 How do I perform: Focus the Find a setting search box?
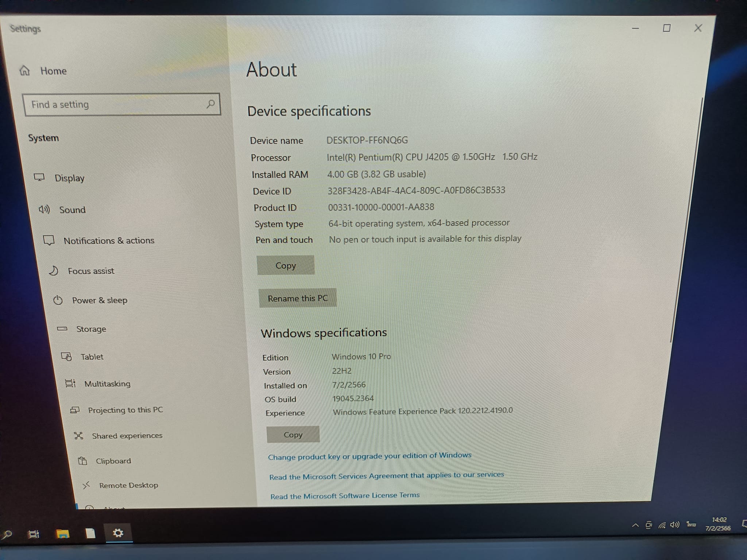[x=122, y=105]
